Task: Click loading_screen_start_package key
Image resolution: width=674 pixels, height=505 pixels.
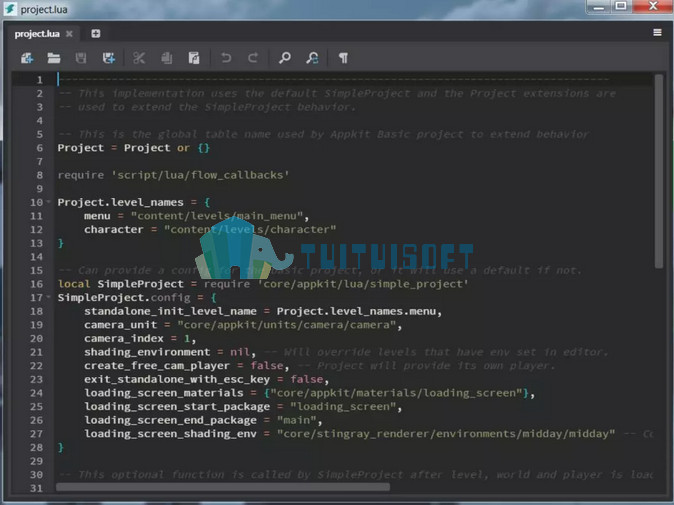Action: (x=177, y=407)
